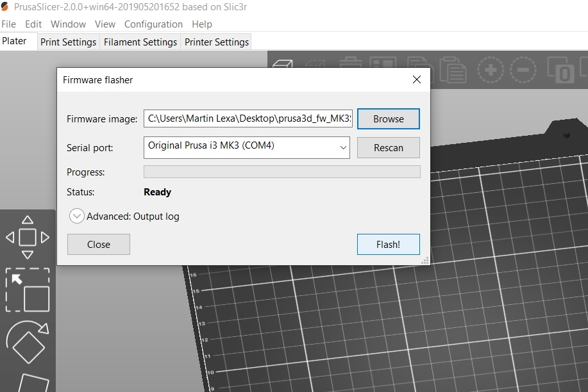This screenshot has width=588, height=392.
Task: Click Browse to choose firmware image
Action: (388, 118)
